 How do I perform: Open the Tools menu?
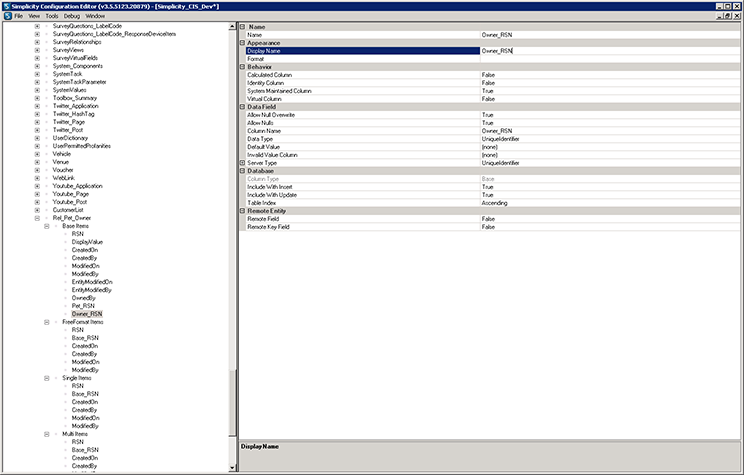point(52,16)
